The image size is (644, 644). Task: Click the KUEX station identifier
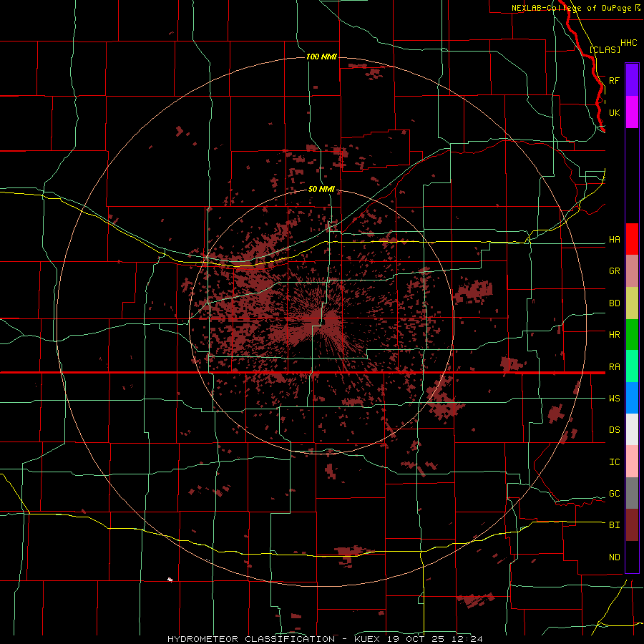pos(368,639)
